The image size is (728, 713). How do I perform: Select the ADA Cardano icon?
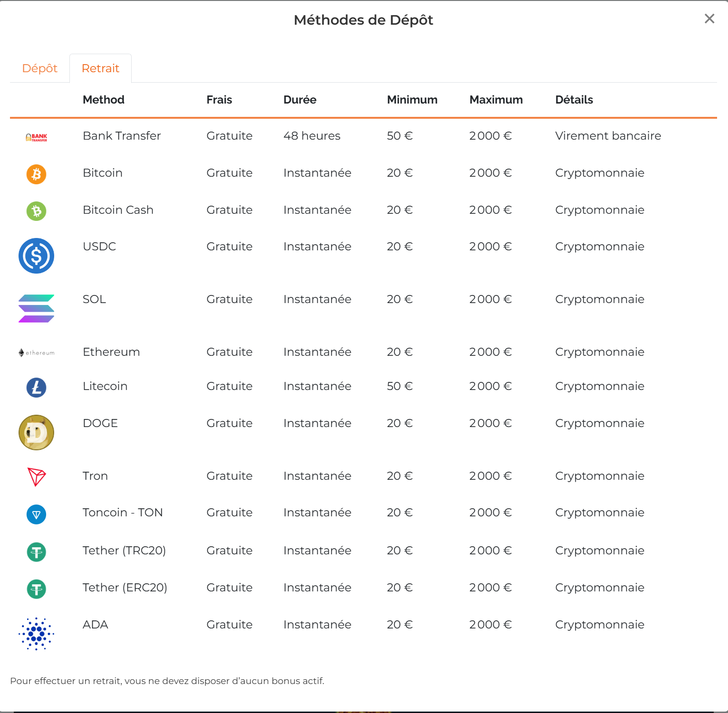coord(36,633)
